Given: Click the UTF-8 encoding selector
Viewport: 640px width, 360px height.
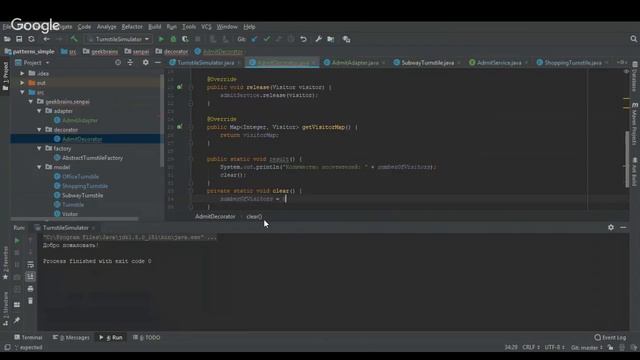Looking at the screenshot, I should coord(555,347).
